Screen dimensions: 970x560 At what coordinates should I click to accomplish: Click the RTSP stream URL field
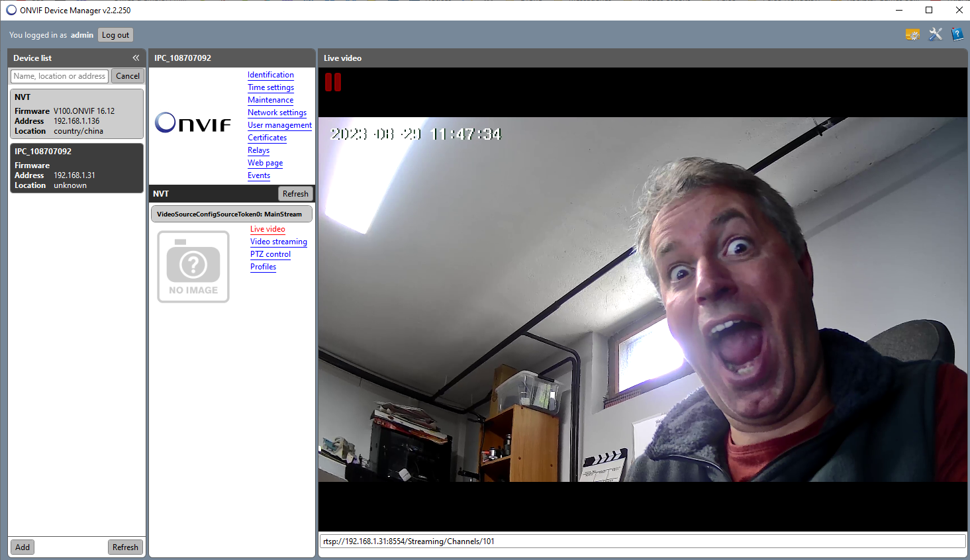(641, 541)
